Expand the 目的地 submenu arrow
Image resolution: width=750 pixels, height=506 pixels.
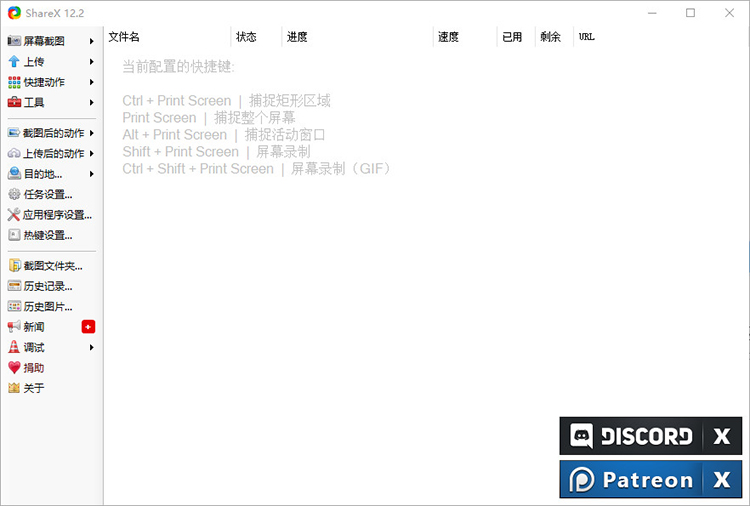click(92, 174)
